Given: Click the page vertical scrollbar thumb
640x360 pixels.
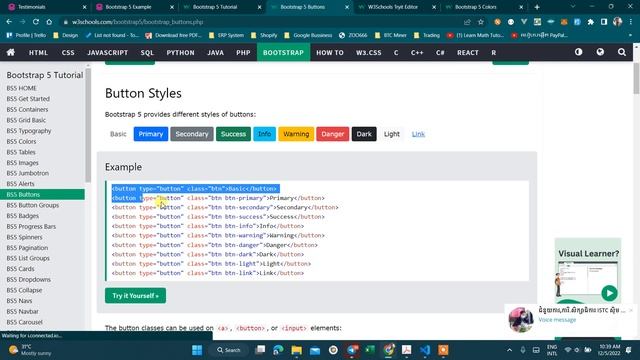Looking at the screenshot, I should (x=636, y=78).
